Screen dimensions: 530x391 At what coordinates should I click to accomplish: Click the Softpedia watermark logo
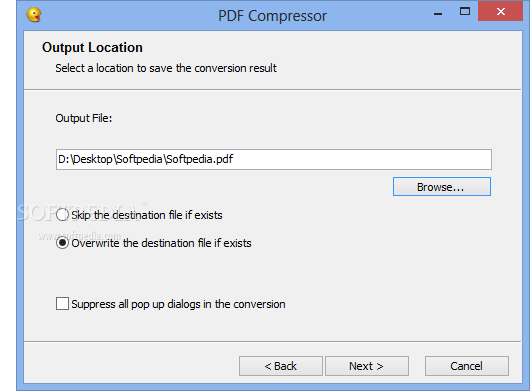(81, 214)
